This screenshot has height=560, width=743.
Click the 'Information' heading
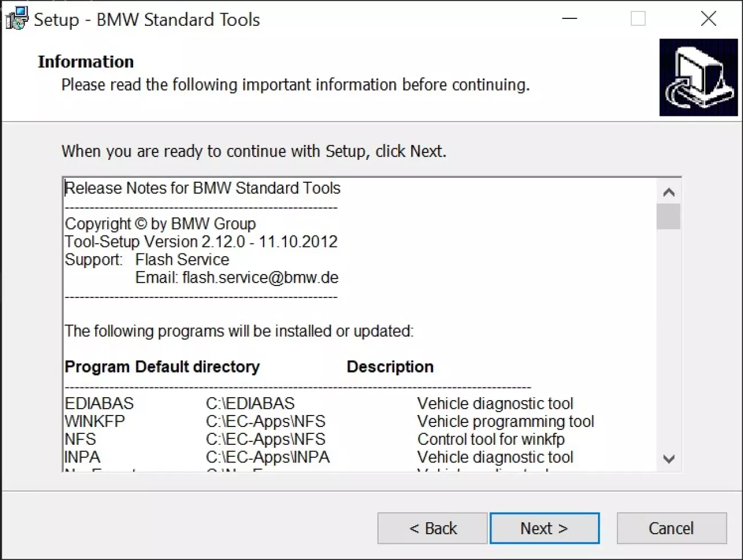[x=85, y=61]
